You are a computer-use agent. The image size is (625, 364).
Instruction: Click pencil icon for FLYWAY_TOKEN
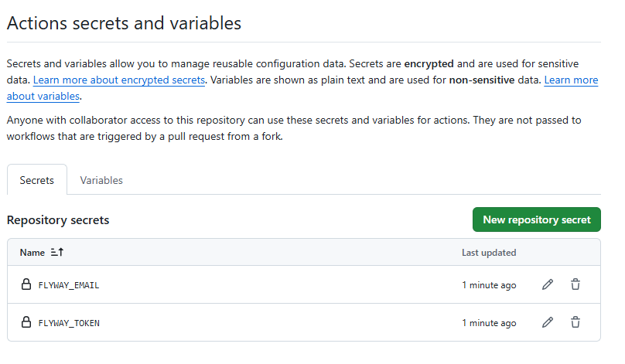coord(548,322)
